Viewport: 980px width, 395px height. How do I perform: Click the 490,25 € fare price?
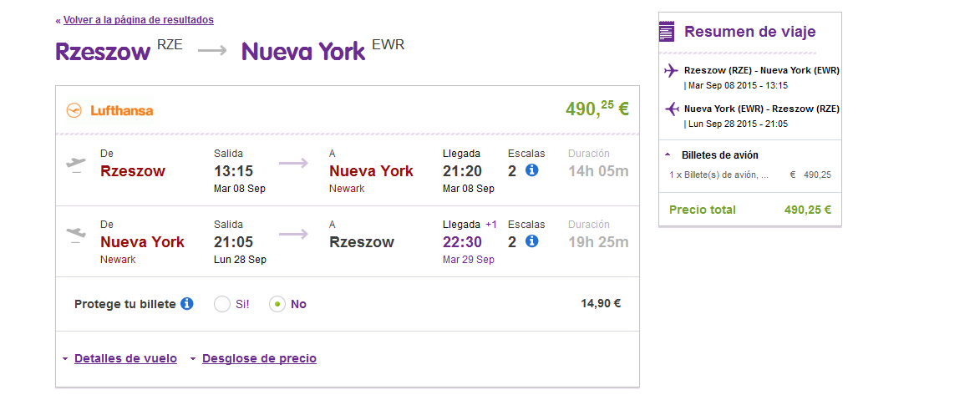[597, 109]
